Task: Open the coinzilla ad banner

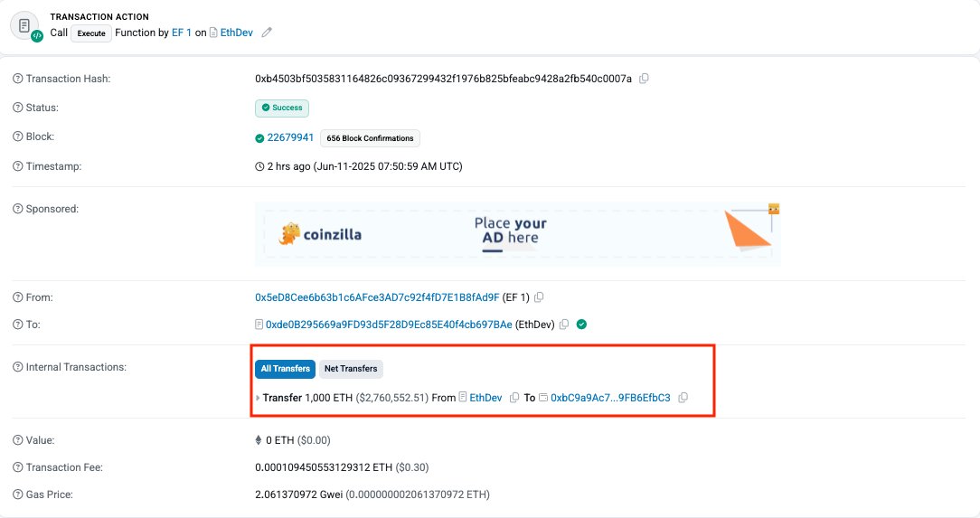Action: tap(517, 234)
